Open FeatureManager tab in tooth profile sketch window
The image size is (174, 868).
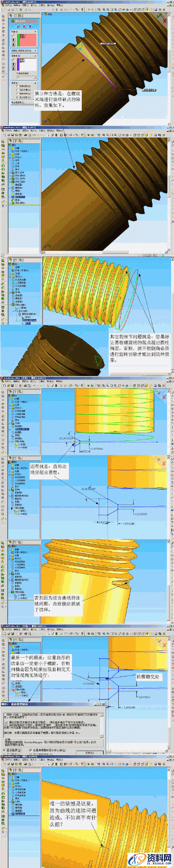[10, 458]
